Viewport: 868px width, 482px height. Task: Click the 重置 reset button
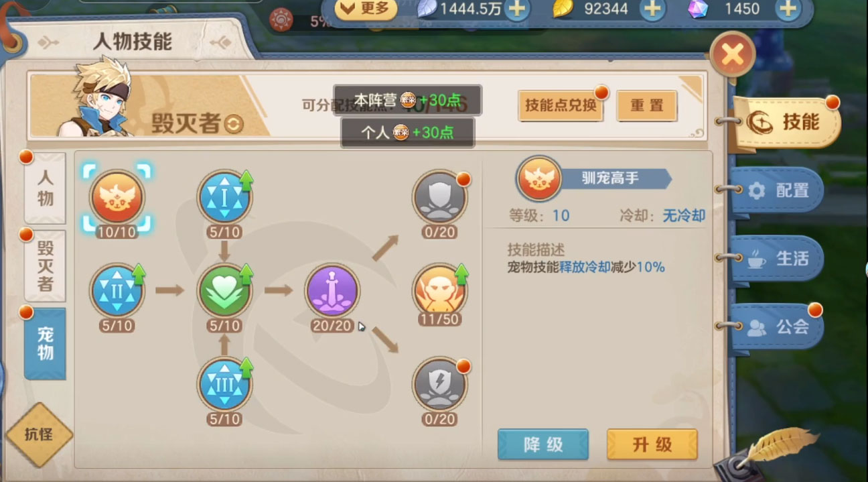[646, 106]
